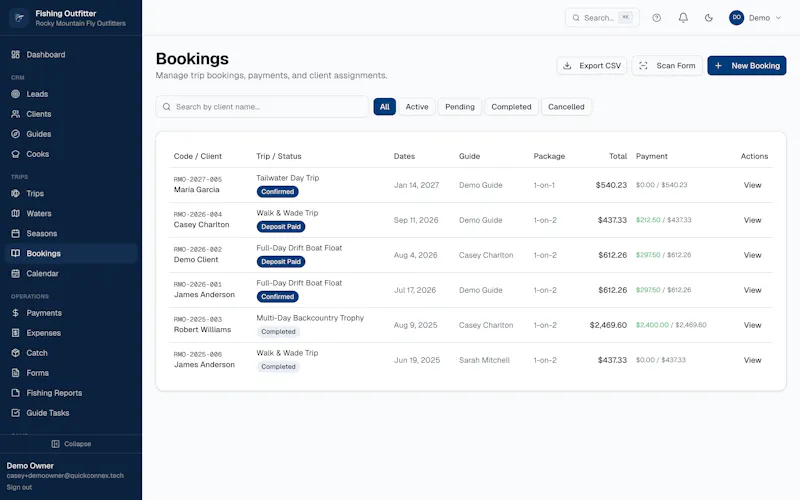Viewport: 800px width, 500px height.
Task: Click the Dates column header
Action: click(x=404, y=156)
